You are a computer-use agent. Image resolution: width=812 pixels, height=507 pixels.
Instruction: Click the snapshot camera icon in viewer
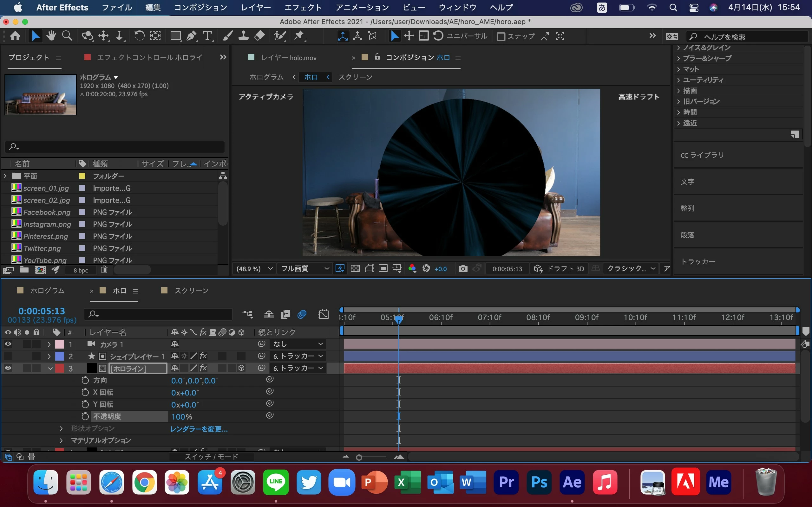[x=463, y=269]
